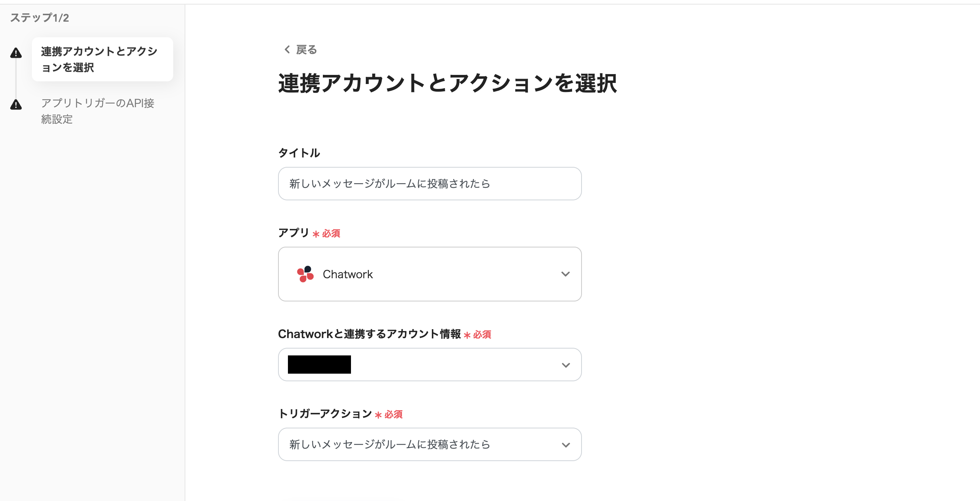This screenshot has height=501, width=980.
Task: Click the Chatworkと連携するアカウント情報 label
Action: (x=369, y=334)
